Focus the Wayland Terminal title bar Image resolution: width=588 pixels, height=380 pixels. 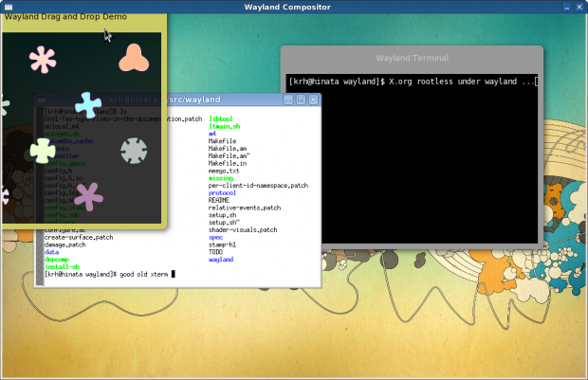(412, 58)
